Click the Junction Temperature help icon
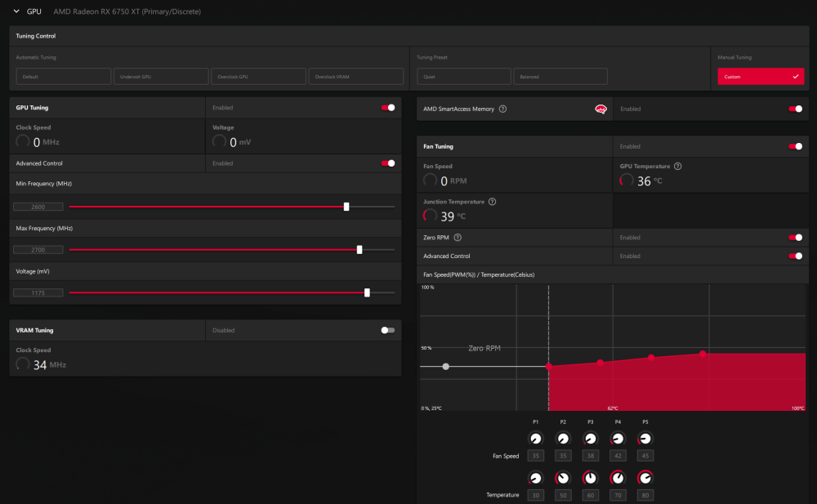This screenshot has height=504, width=817. tap(492, 201)
